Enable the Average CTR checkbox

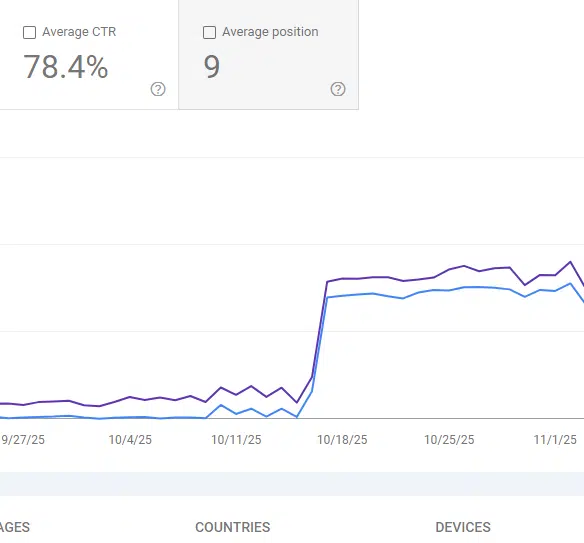[29, 32]
